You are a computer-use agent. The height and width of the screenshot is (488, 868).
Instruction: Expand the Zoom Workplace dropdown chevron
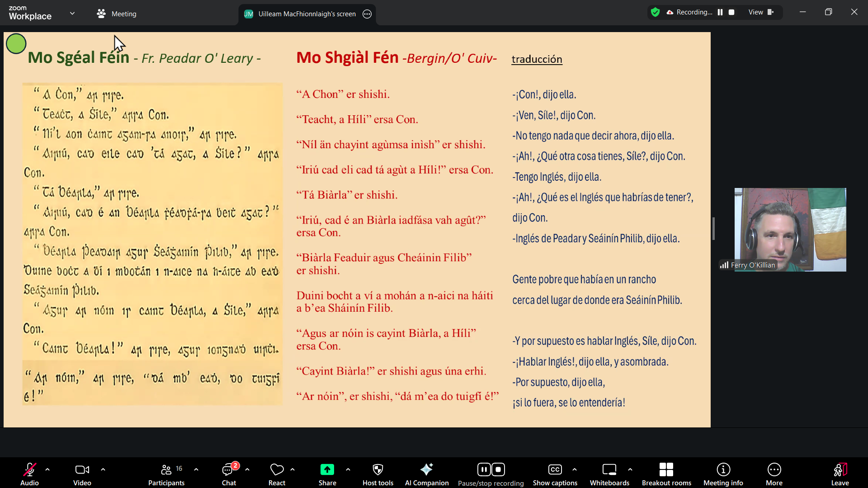click(72, 14)
